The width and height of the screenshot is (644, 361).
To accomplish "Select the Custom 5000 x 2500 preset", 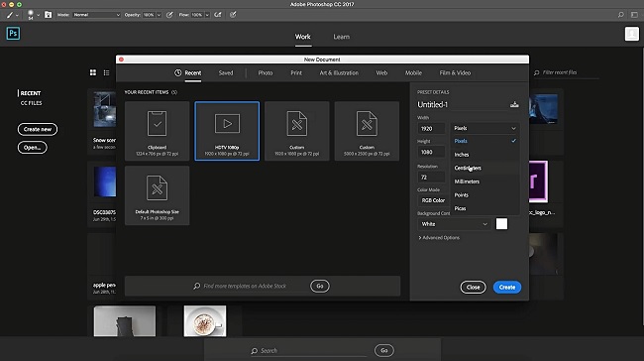I will [x=367, y=131].
